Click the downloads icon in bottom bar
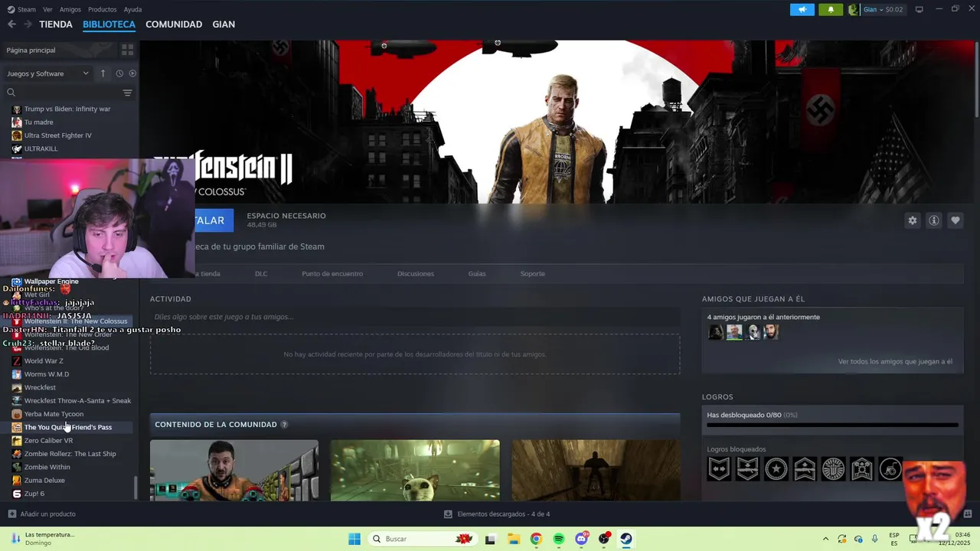This screenshot has height=551, width=980. tap(448, 514)
